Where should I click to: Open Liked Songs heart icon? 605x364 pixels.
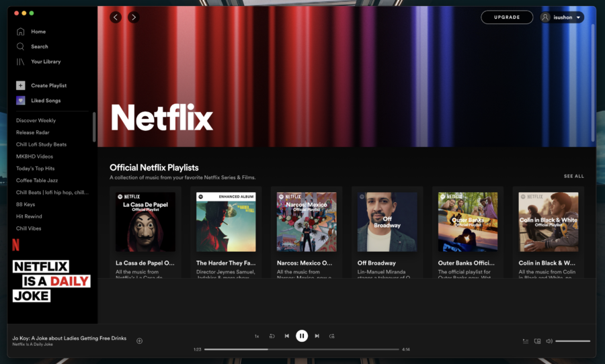tap(20, 101)
